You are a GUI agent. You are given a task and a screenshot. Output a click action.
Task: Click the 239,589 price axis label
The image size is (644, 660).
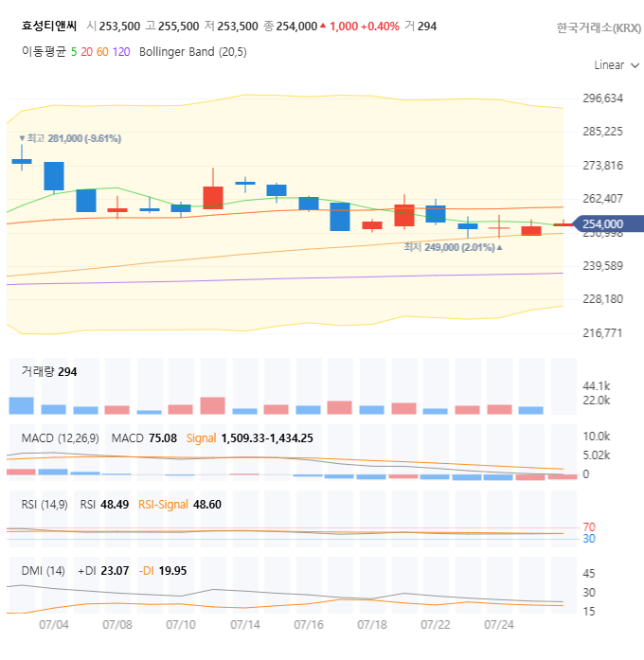(x=602, y=266)
